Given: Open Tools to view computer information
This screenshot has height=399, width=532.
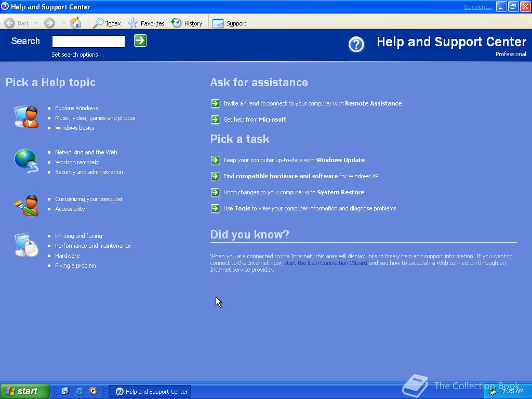Looking at the screenshot, I should (310, 208).
